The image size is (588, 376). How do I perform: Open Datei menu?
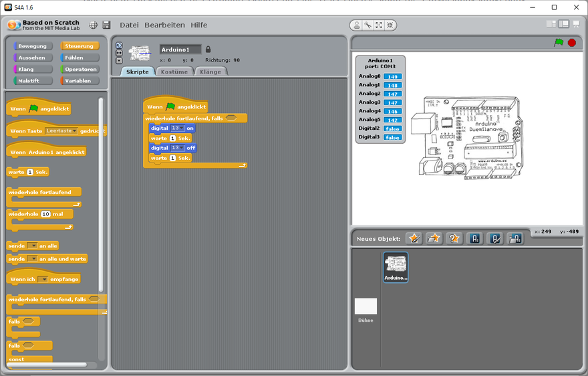point(129,25)
